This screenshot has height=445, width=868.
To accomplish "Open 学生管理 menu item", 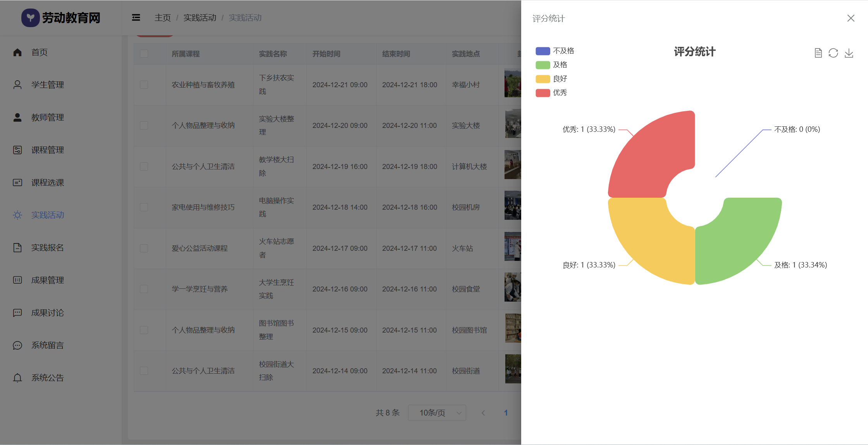I will (47, 85).
